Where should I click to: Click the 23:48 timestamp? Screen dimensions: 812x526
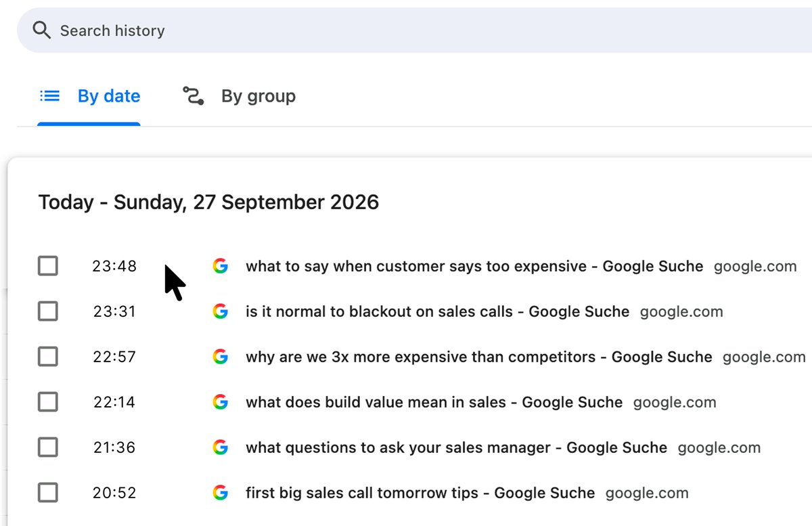click(114, 266)
